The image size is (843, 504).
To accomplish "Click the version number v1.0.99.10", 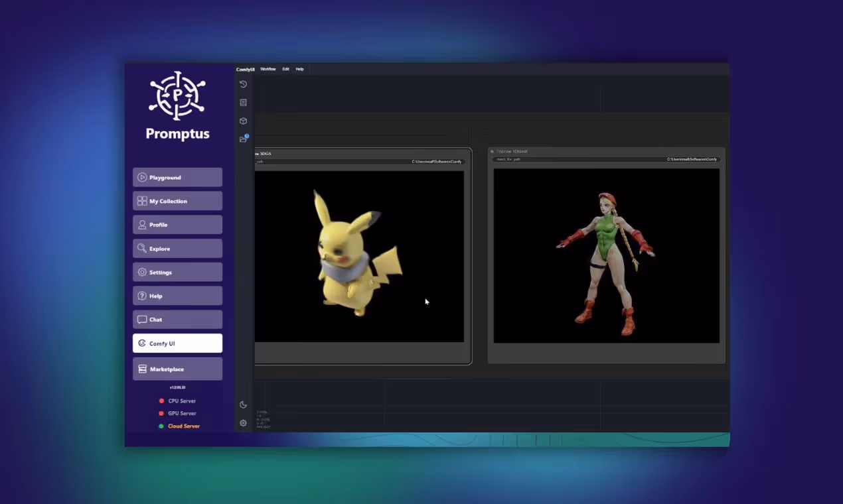I will 177,387.
